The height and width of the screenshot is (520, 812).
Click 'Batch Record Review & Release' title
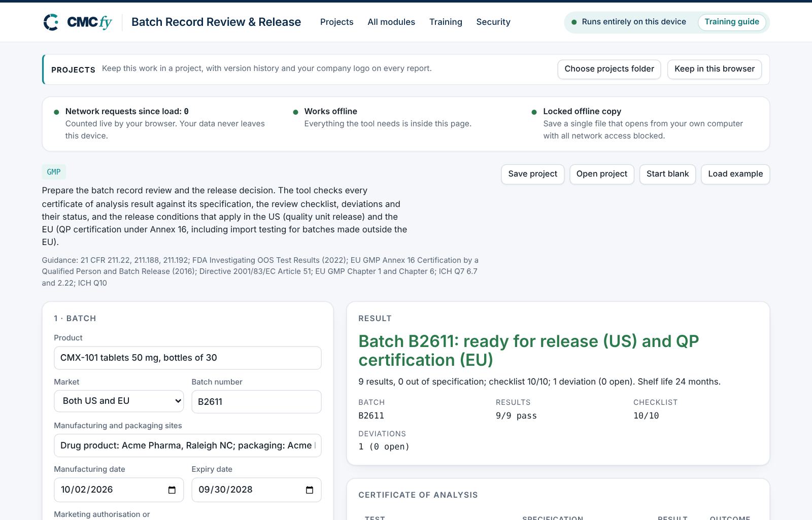click(x=216, y=22)
